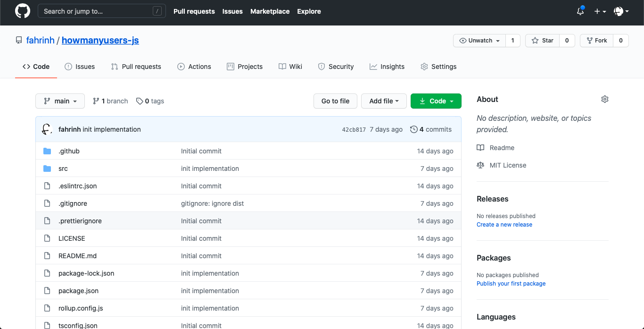View the 1 branch link
The height and width of the screenshot is (329, 644).
point(110,101)
